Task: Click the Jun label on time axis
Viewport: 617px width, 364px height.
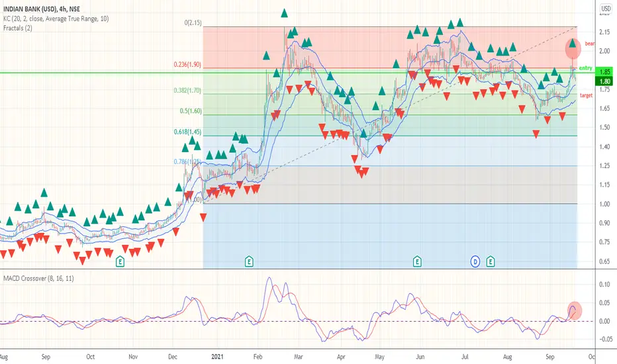Action: pos(420,357)
